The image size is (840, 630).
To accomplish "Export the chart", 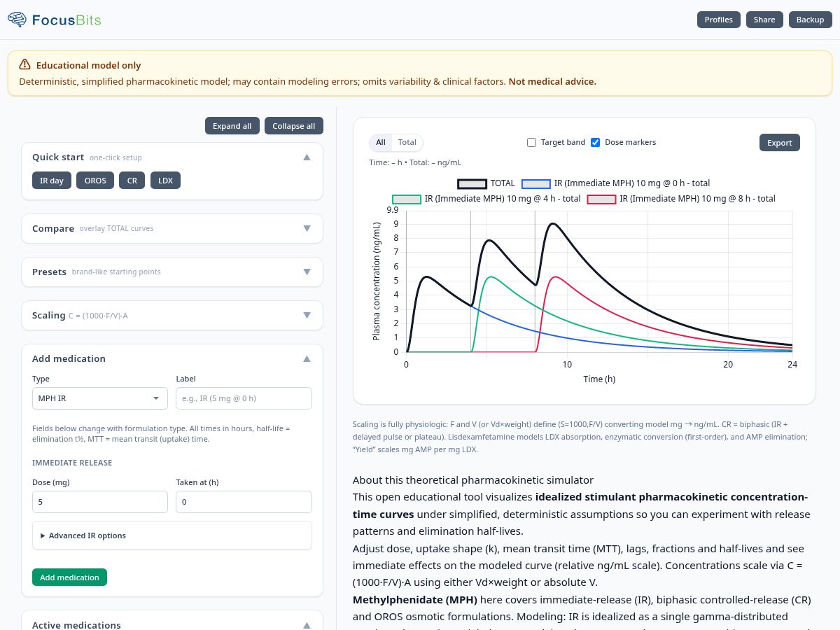I will click(780, 143).
